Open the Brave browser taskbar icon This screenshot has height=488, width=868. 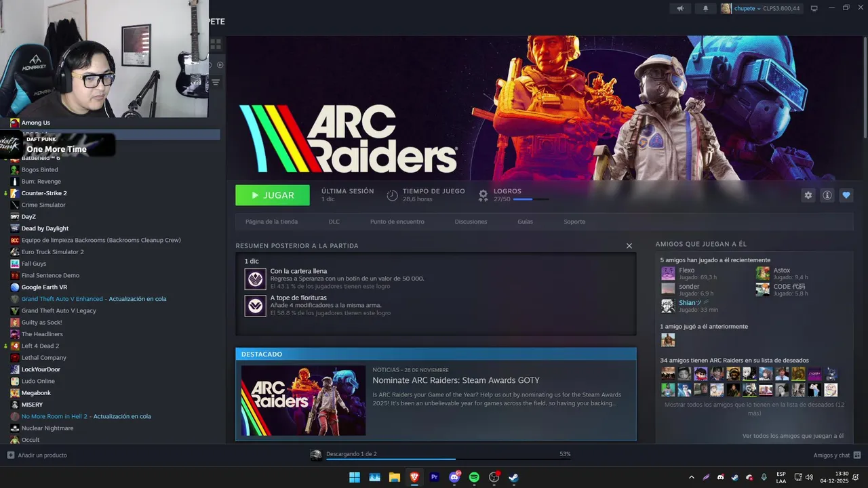pyautogui.click(x=414, y=477)
